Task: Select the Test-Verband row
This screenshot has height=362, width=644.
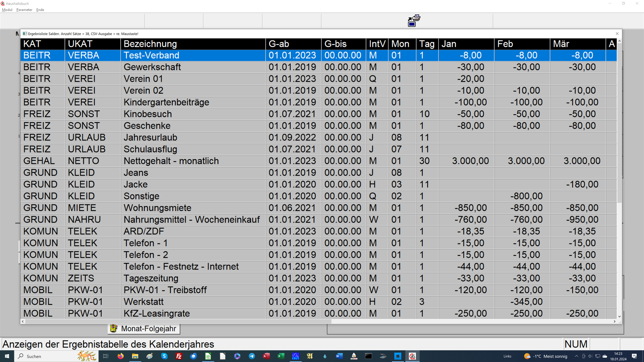Action: (319, 55)
